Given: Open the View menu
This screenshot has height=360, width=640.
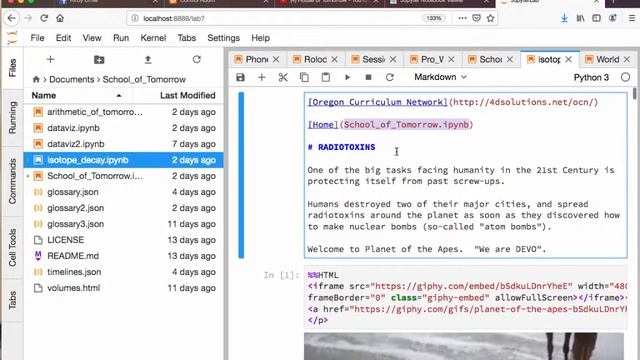Looking at the screenshot, I should (92, 38).
